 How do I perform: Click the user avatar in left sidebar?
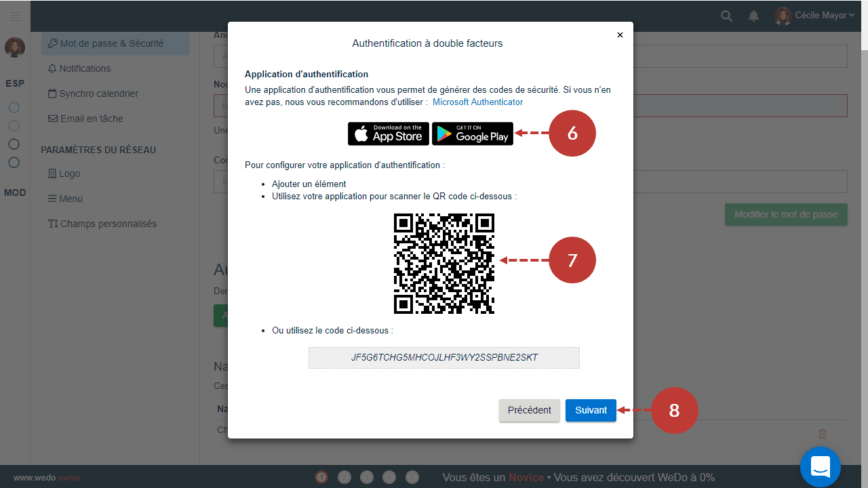(15, 47)
